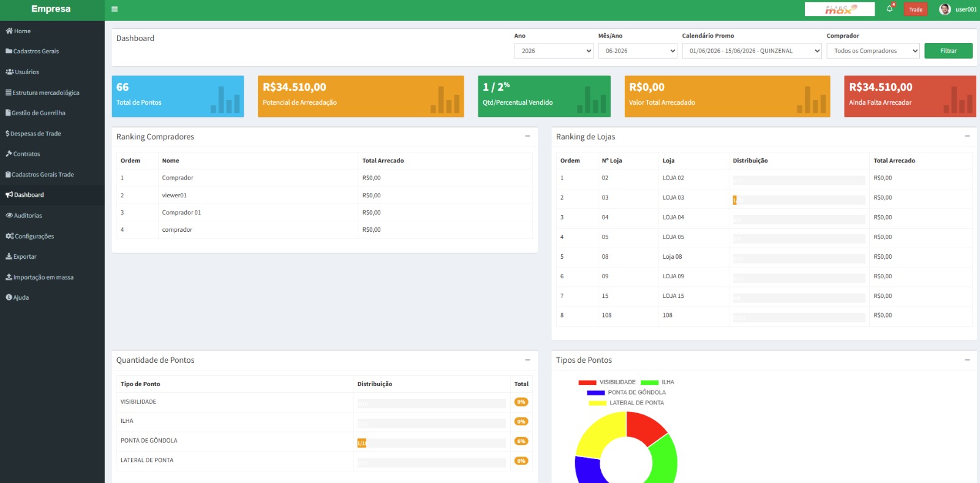The height and width of the screenshot is (483, 980).
Task: Toggle the PONTA DE GÔNDOLA blue legend swatch
Action: pyautogui.click(x=596, y=393)
